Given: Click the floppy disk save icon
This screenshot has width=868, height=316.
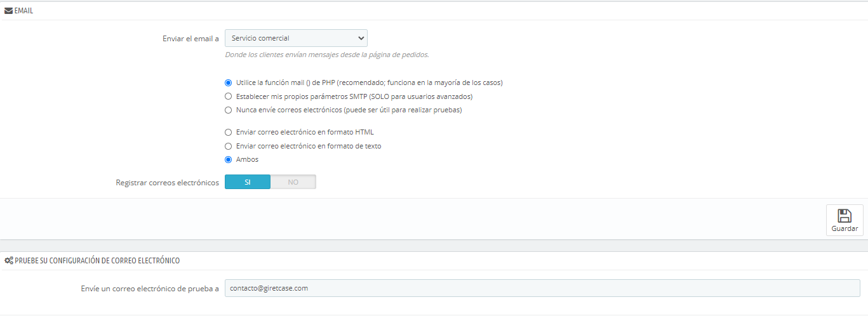Looking at the screenshot, I should pos(845,216).
